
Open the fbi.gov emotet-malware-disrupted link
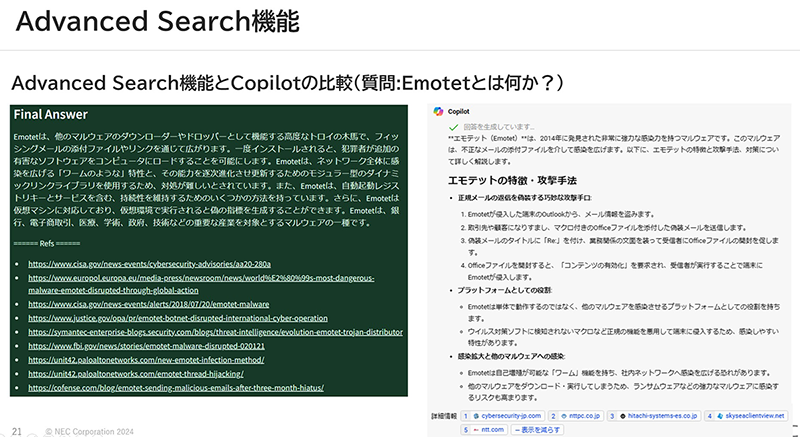coord(146,346)
